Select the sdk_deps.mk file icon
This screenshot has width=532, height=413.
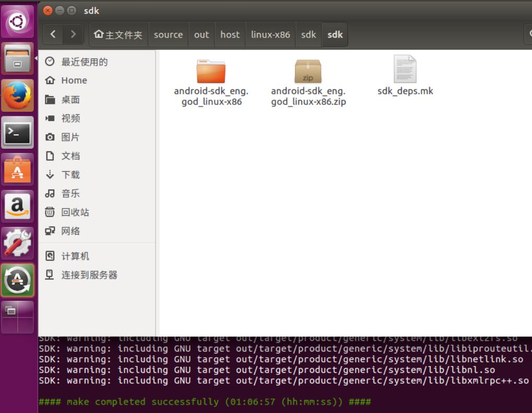(405, 69)
